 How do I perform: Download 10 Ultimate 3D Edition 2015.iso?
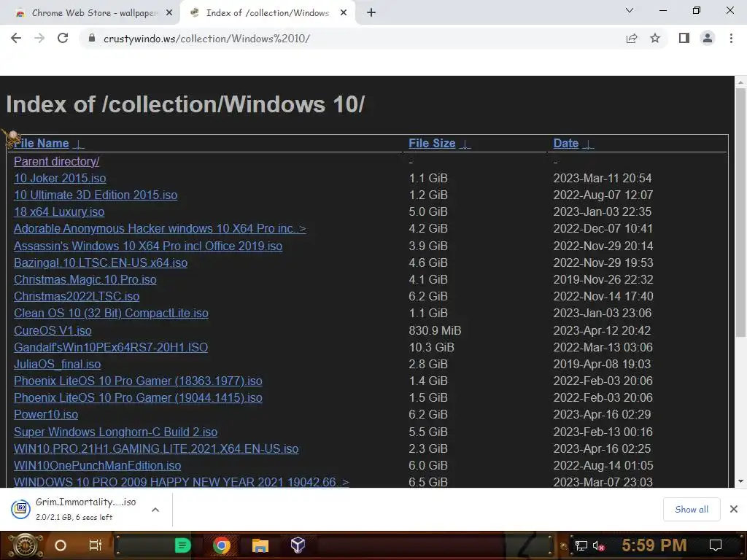tap(96, 195)
